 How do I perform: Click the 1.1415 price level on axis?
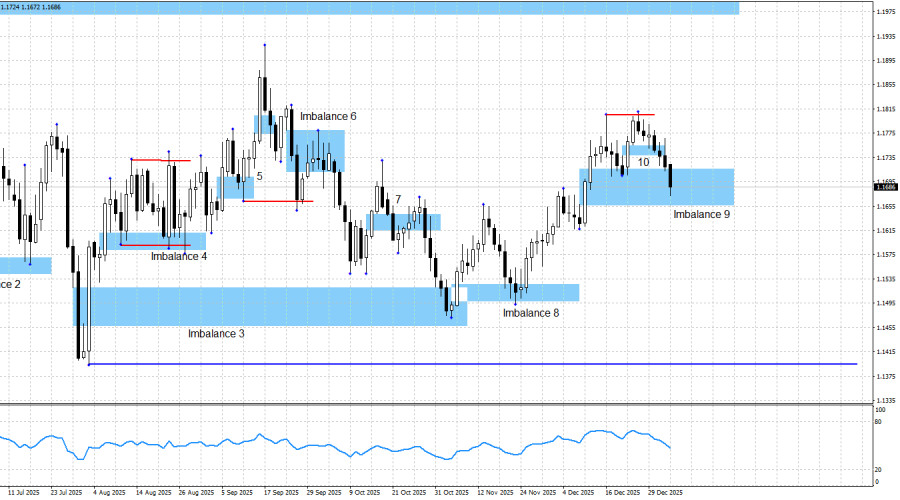pos(884,352)
